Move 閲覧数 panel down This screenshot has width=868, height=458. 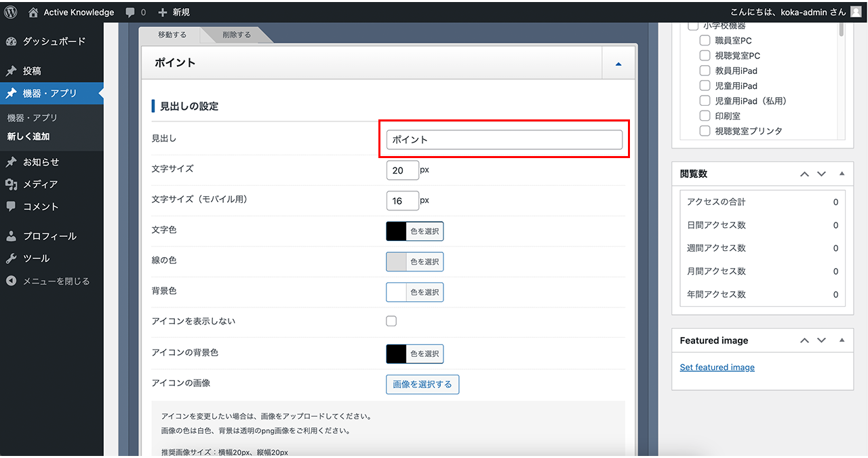click(821, 174)
